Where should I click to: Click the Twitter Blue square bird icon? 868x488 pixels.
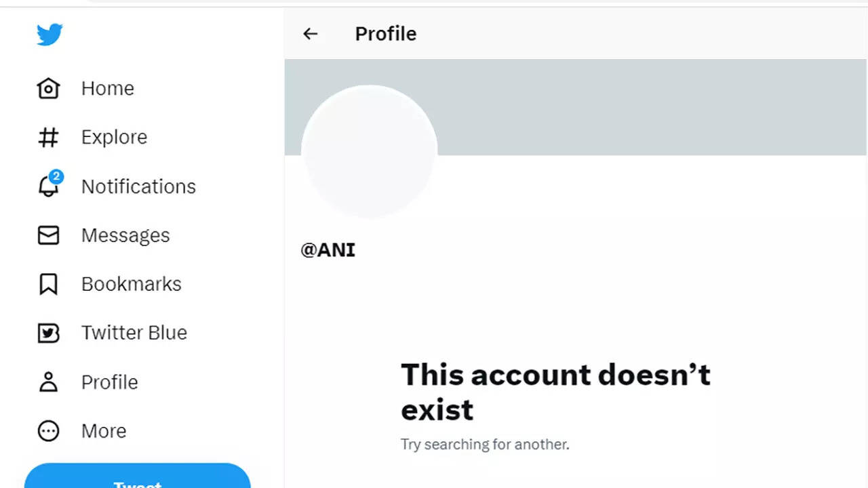click(x=48, y=333)
